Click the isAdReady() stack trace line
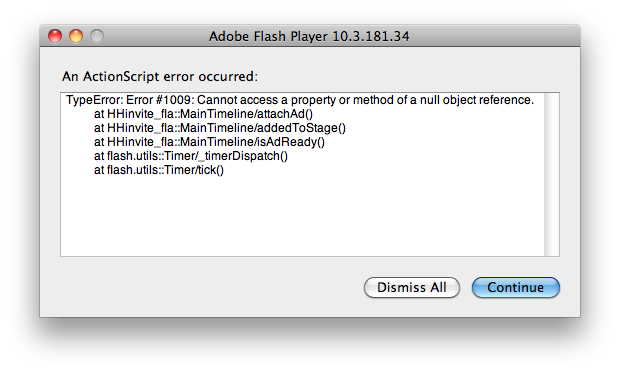This screenshot has width=620, height=372. [209, 142]
